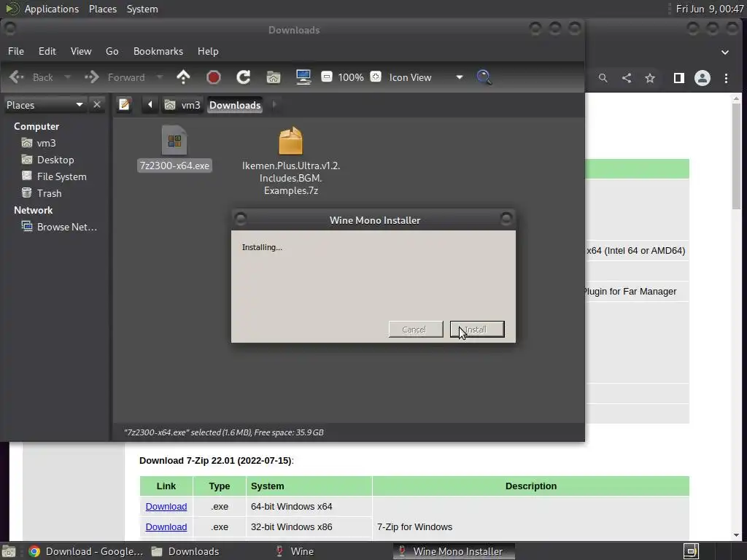
Task: Expand the Chrome tab search chevron
Action: point(725,52)
